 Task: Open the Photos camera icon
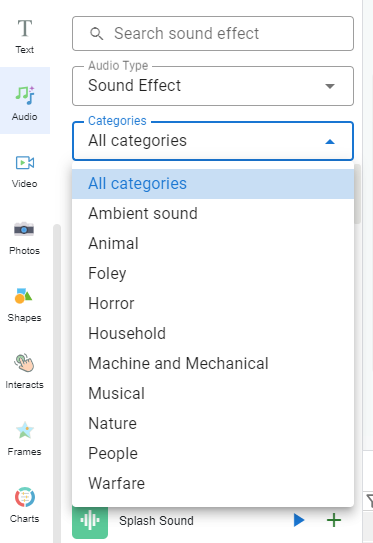[24, 229]
